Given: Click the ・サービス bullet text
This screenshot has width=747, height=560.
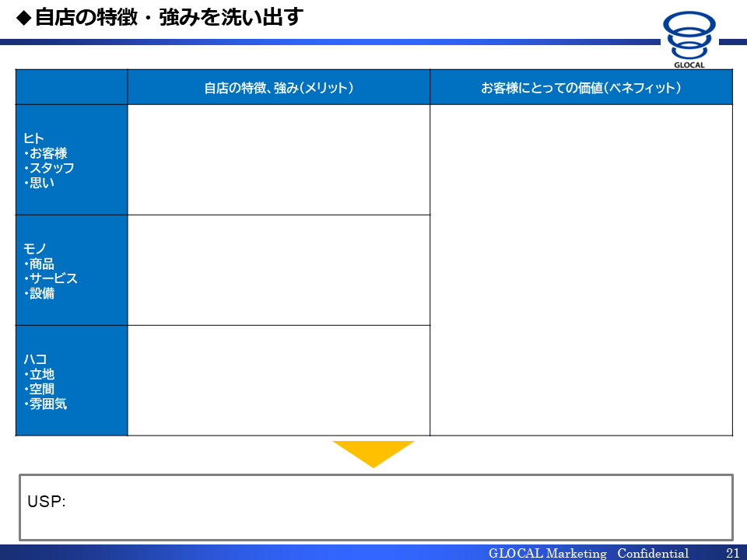Looking at the screenshot, I should 51,278.
